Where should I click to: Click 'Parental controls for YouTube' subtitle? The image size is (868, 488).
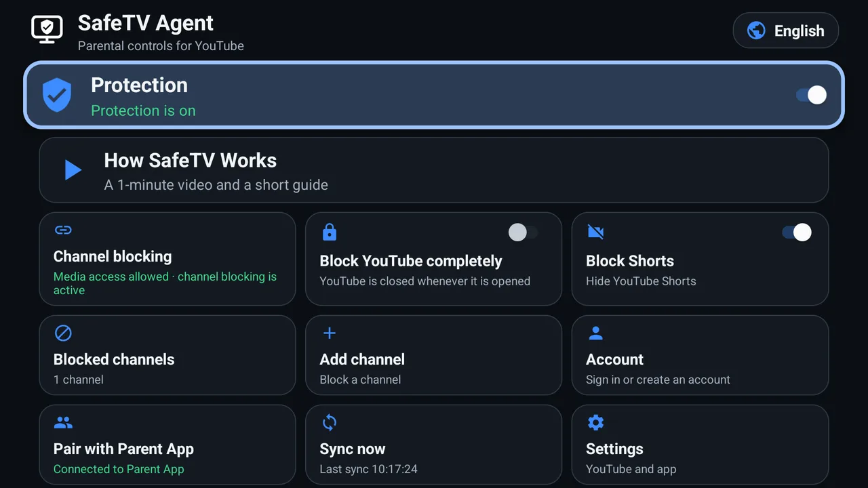[161, 46]
